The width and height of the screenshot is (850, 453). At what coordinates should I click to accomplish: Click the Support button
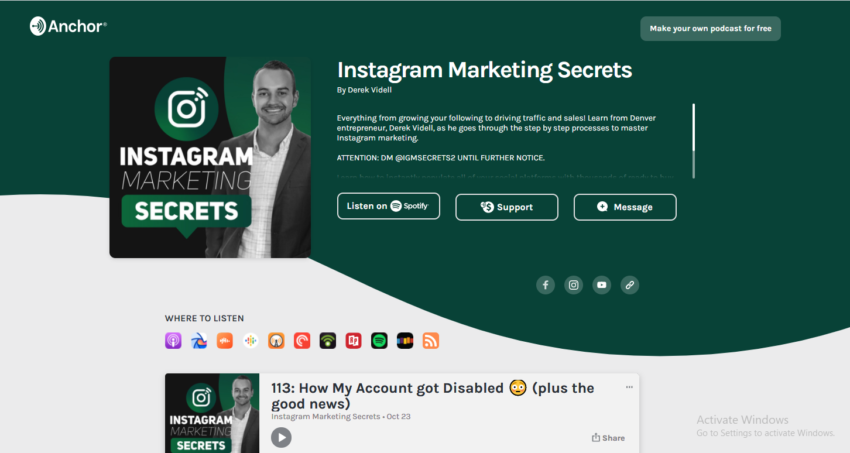507,207
